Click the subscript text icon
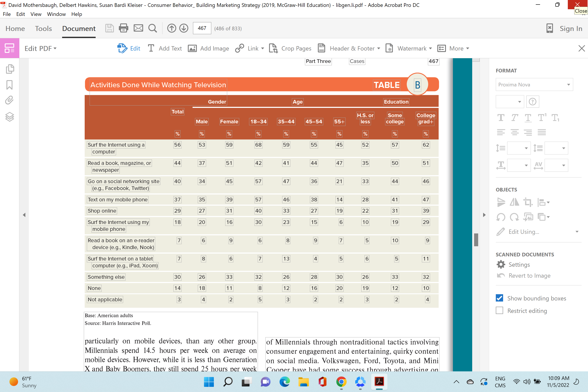This screenshot has height=392, width=588. [555, 118]
